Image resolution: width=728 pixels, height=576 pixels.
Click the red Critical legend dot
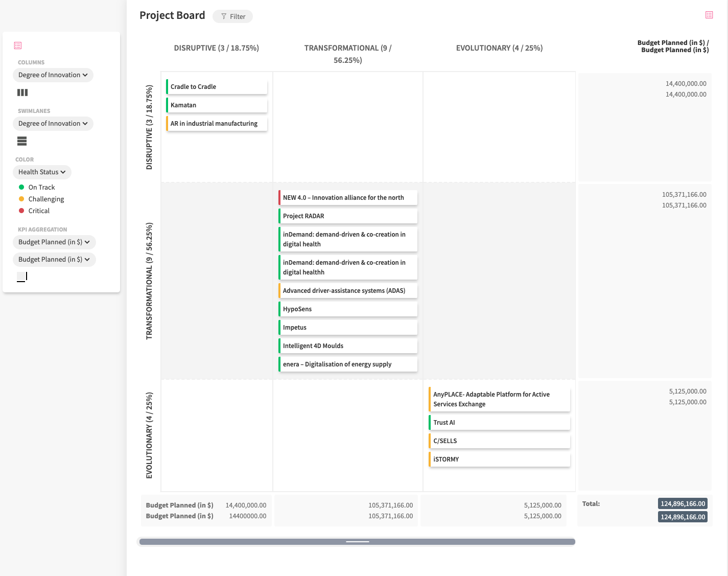(x=21, y=211)
